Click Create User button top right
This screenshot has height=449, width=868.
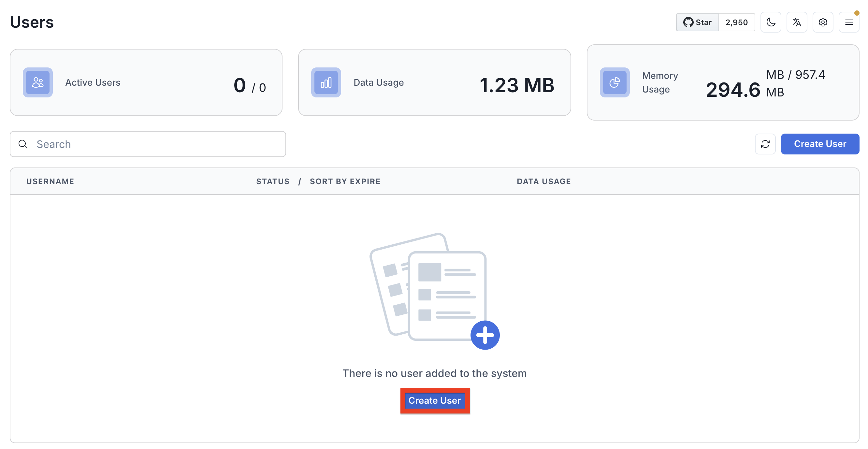pos(820,144)
